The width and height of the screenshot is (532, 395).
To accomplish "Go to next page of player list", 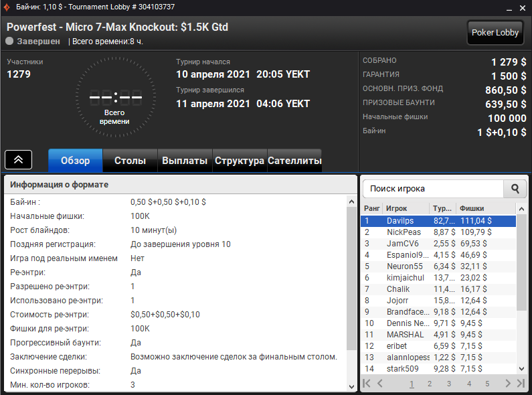I will (508, 384).
